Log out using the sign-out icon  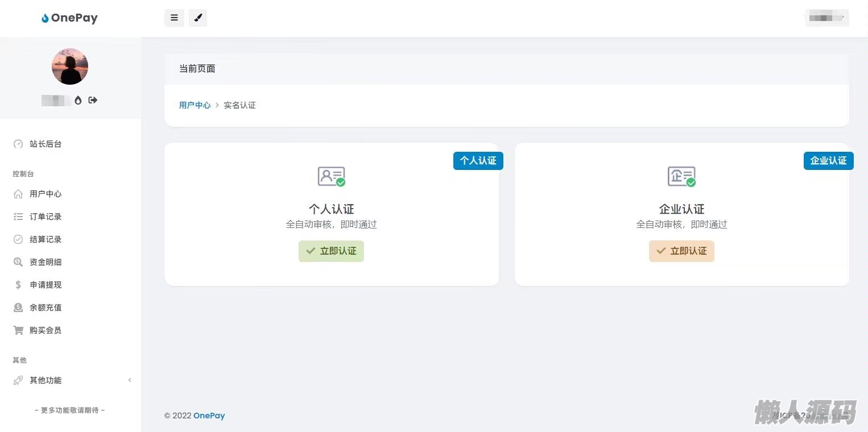(93, 100)
